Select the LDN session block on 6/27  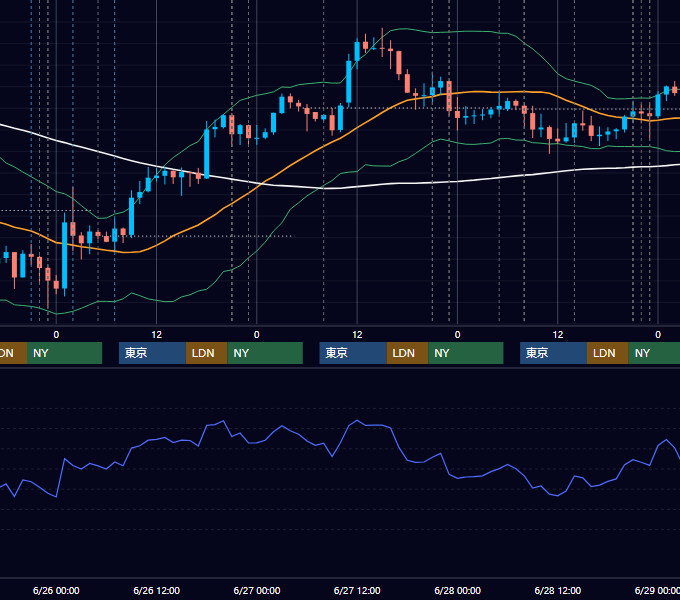407,353
